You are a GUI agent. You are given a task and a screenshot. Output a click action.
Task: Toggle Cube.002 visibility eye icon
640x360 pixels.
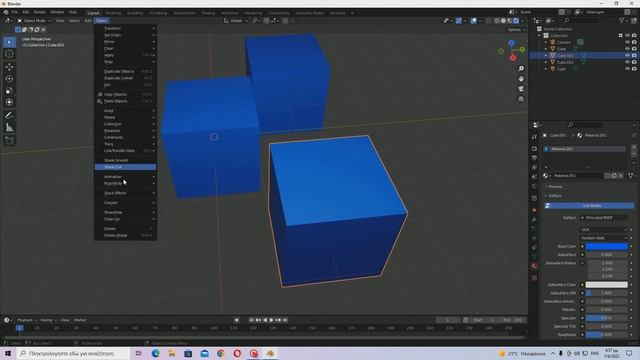[627, 62]
